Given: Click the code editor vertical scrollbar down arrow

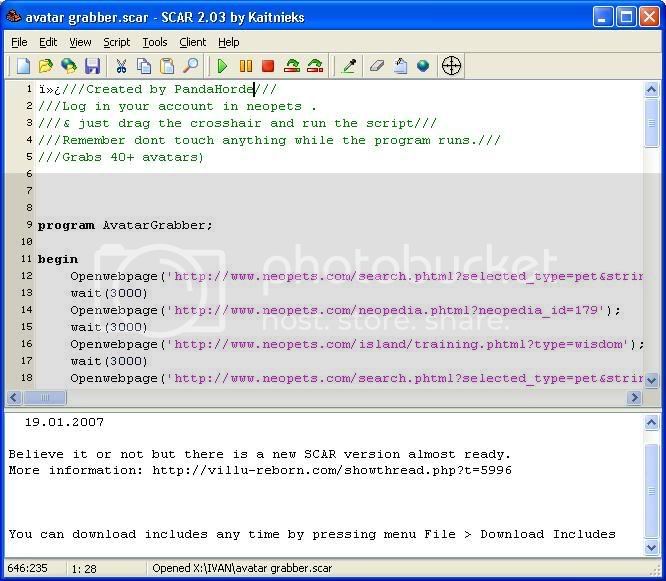Looking at the screenshot, I should point(652,380).
